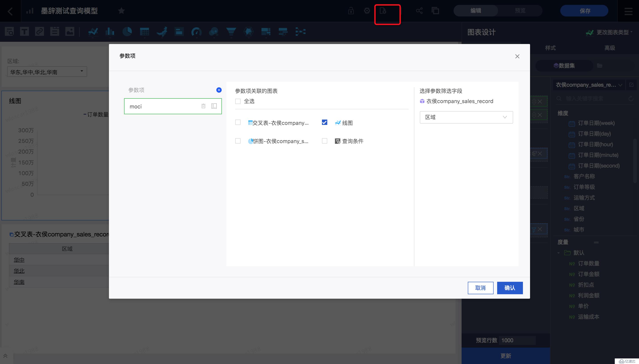This screenshot has height=364, width=639.
Task: Add a pie chart
Action: 127,32
